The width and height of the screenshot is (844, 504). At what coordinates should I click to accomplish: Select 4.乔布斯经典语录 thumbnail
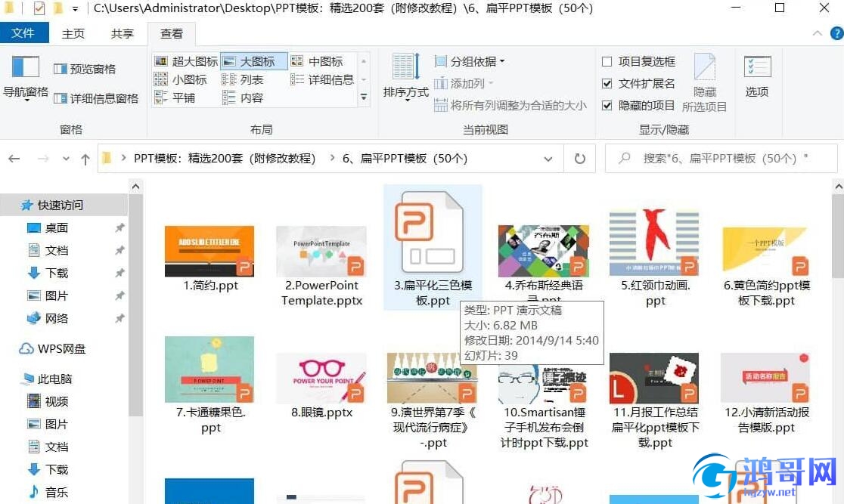(x=544, y=251)
